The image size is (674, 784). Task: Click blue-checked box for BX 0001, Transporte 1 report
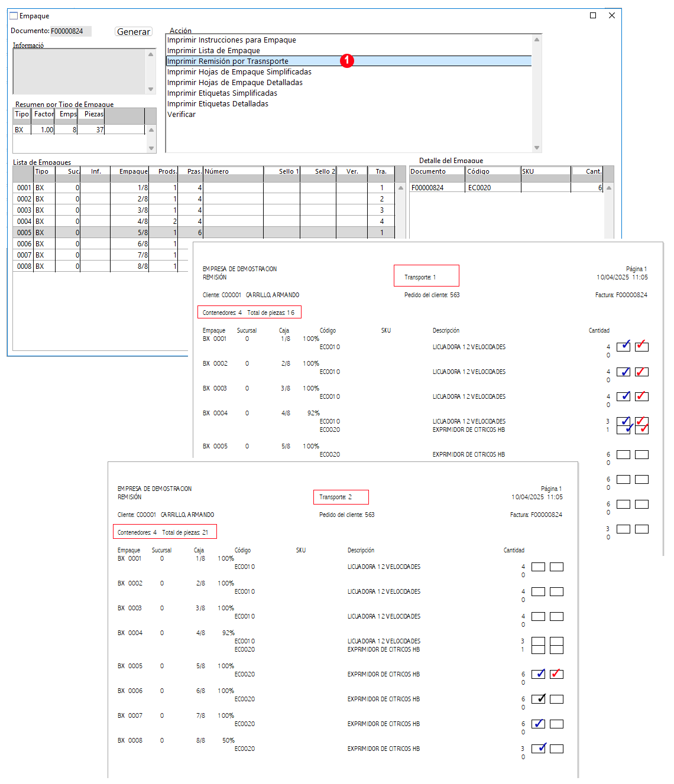pyautogui.click(x=623, y=347)
